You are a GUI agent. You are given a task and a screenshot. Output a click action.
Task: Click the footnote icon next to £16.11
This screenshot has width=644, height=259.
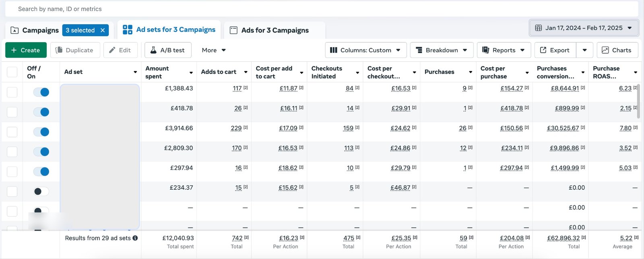301,108
